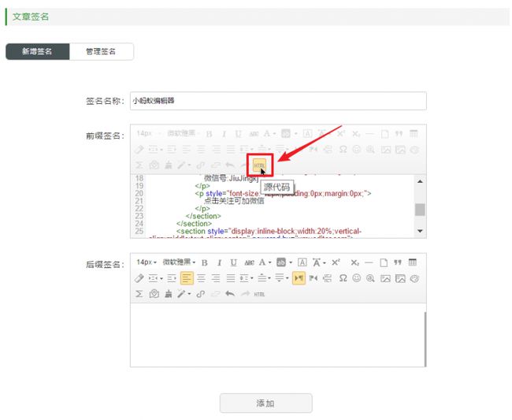Image resolution: width=512 pixels, height=420 pixels.
Task: Click cleaning brush icon in suffix toolbar
Action: 168,294
